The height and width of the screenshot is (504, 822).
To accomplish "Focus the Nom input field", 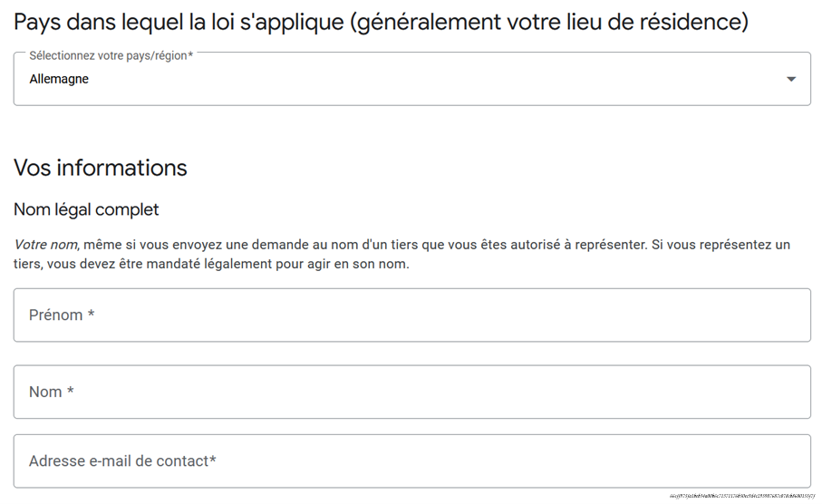I will (411, 393).
